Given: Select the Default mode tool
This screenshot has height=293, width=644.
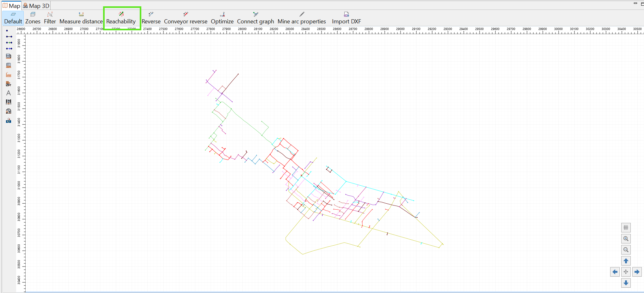Looking at the screenshot, I should (x=13, y=18).
